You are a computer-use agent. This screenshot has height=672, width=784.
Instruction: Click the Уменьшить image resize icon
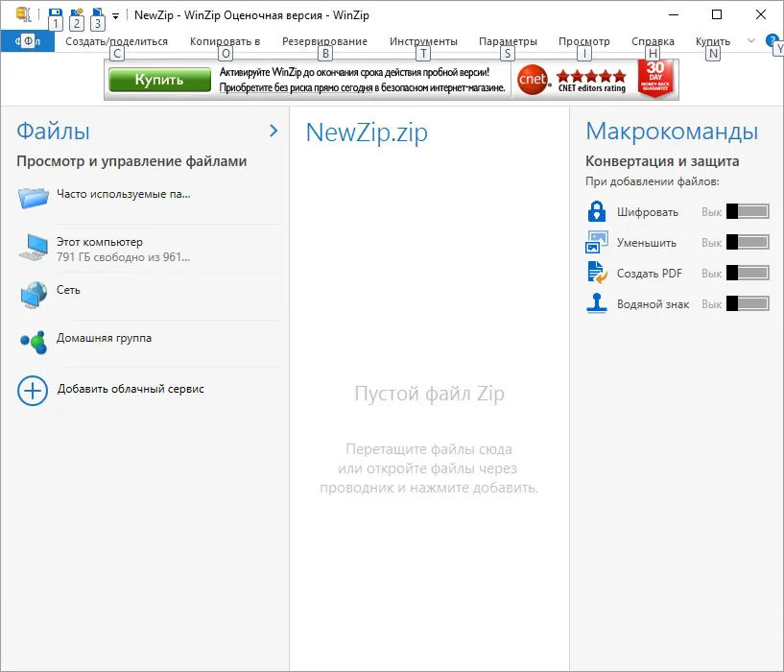[x=597, y=242]
